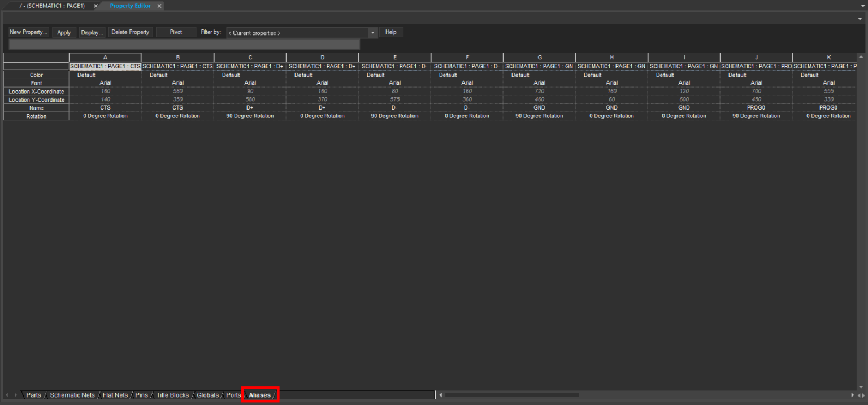Viewport: 868px width, 405px height.
Task: Click the right tab-scroll arrow near bottom tabs
Action: 16,395
